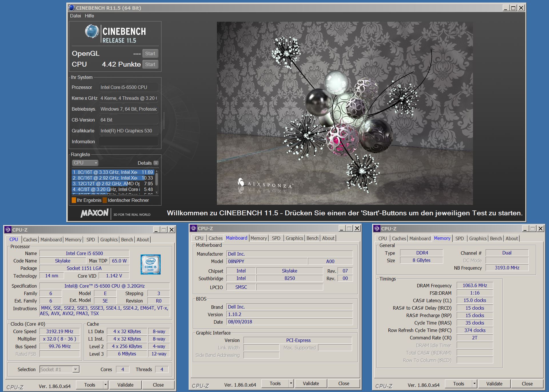Switch to CPU tab in right CPU-Z

383,238
